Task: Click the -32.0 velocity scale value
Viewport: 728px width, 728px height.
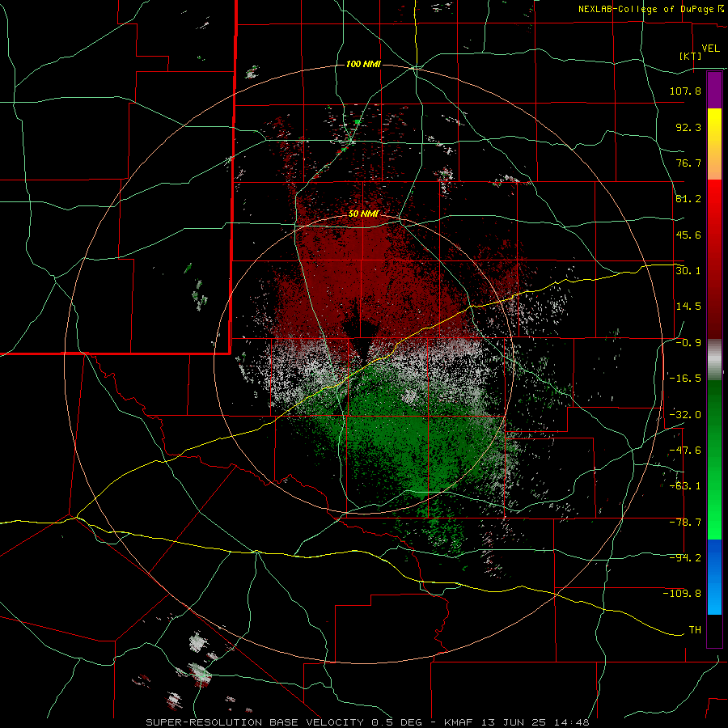Action: click(x=685, y=415)
